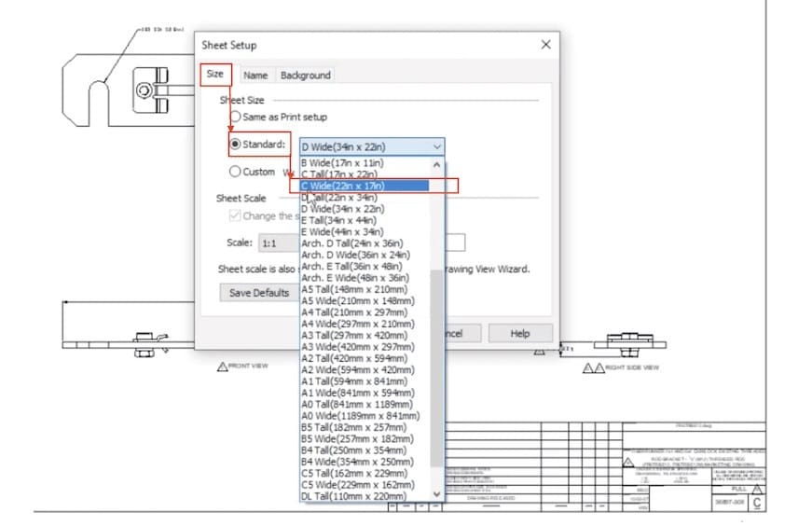This screenshot has width=812, height=526.
Task: Select A3 Tall(297mm x 420mm)
Action: click(365, 336)
